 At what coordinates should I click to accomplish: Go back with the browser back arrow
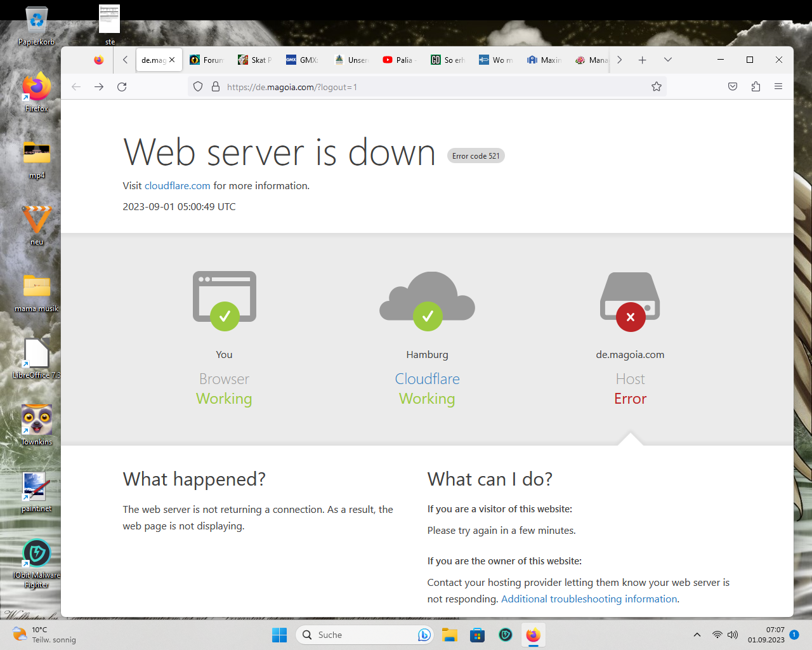tap(76, 87)
